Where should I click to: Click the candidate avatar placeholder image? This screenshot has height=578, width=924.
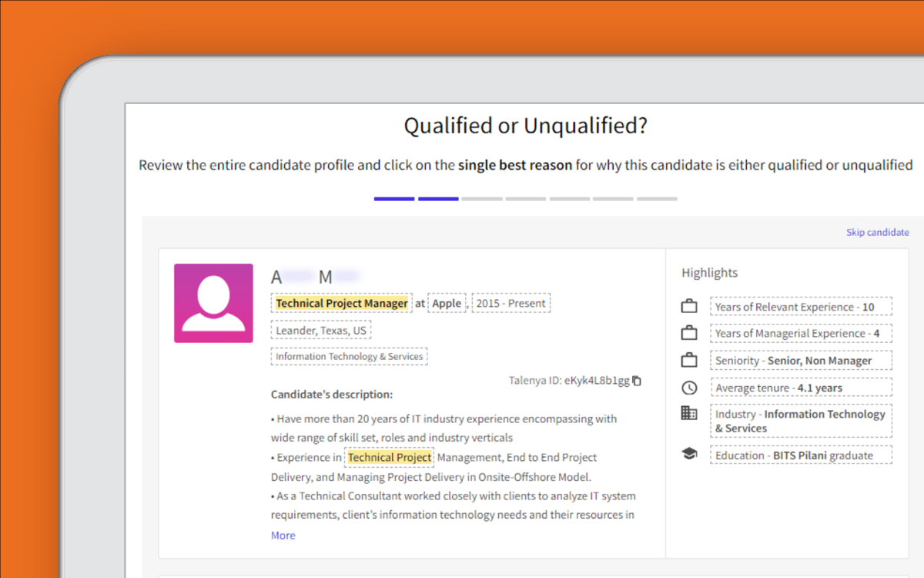[213, 303]
